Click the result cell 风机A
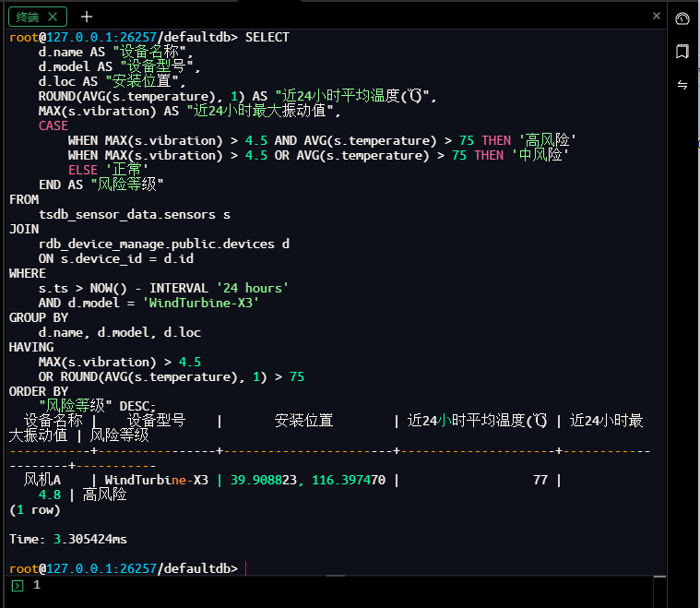 42,480
